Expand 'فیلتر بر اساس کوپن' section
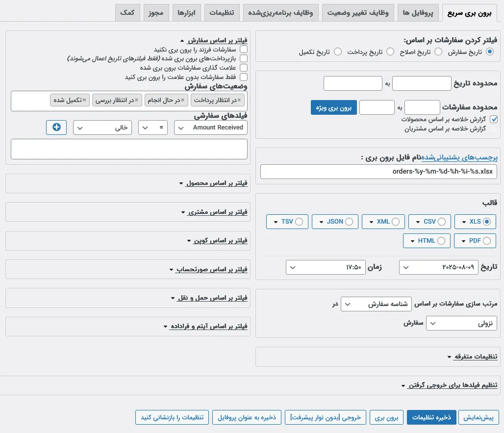The image size is (504, 433). [x=217, y=240]
